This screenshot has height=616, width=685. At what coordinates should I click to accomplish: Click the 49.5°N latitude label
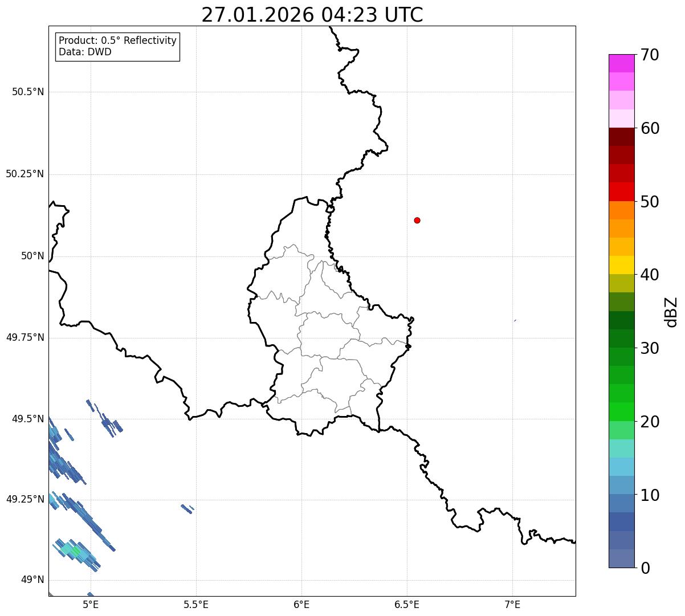[x=28, y=419]
